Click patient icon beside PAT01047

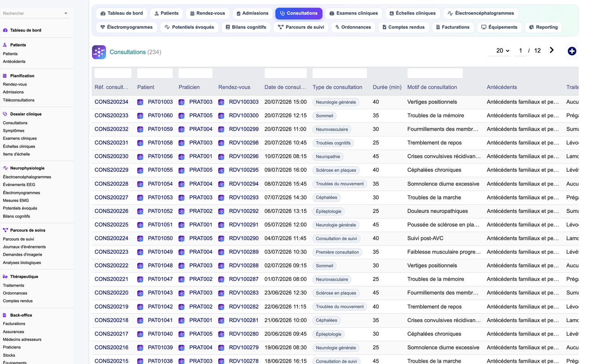(140, 279)
